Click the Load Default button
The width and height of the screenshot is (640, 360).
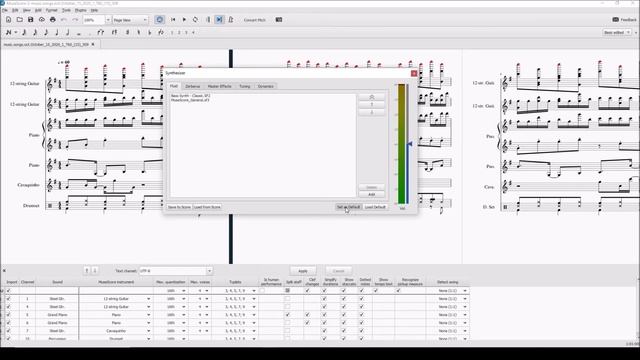pyautogui.click(x=375, y=207)
